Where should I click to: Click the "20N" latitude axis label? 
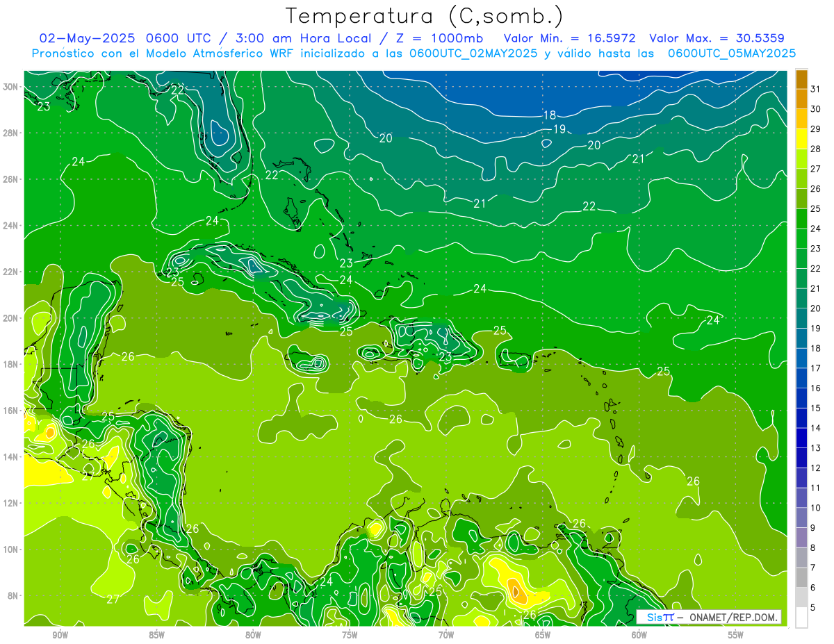pos(11,318)
